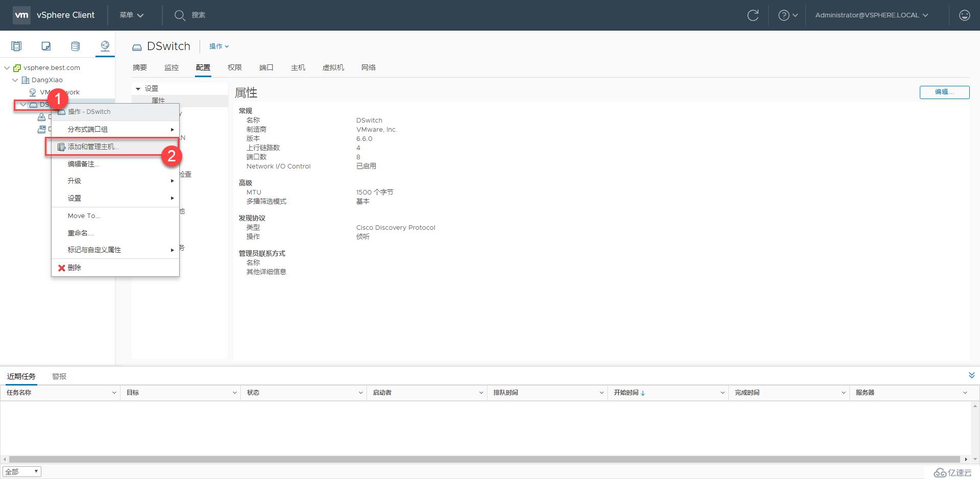
Task: Collapse the vsphere.best.com tree node
Action: (x=7, y=67)
